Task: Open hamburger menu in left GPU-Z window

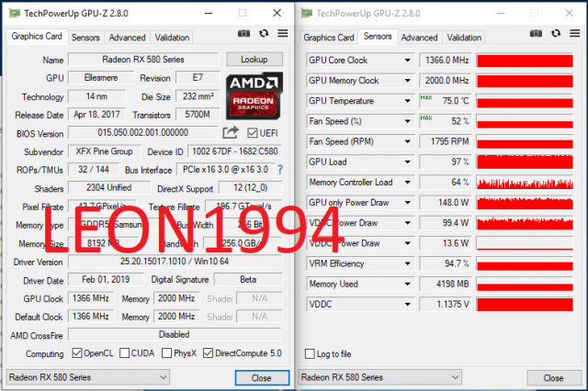Action: click(283, 33)
